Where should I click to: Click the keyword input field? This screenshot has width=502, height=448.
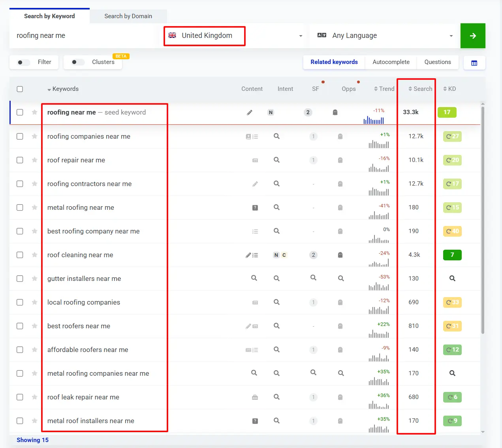point(85,36)
